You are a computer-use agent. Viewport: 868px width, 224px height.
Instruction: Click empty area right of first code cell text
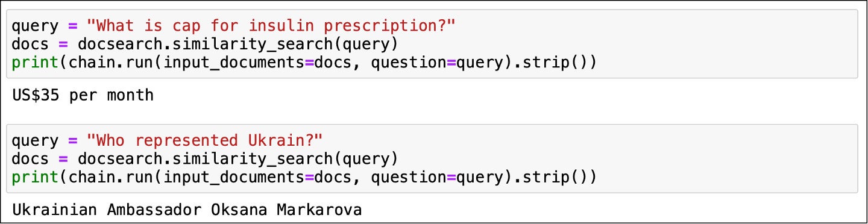point(723,44)
